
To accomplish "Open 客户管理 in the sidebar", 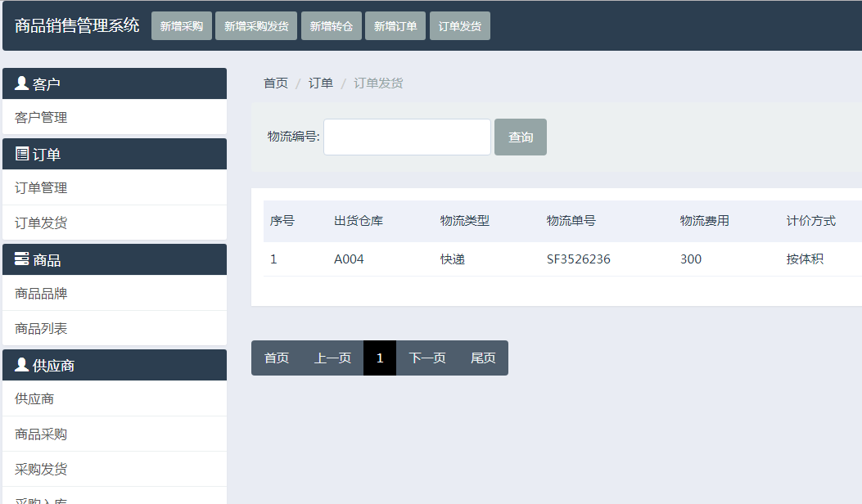I will 41,118.
